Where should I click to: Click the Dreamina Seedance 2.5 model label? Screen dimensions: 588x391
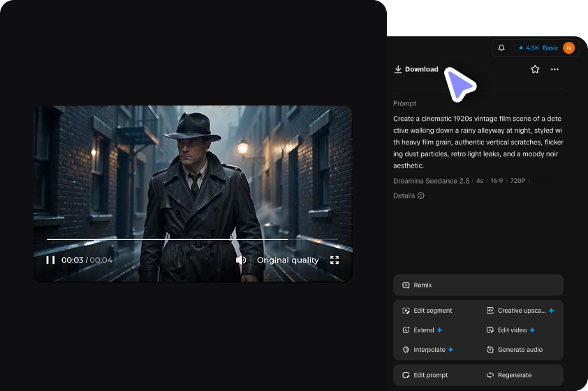pyautogui.click(x=432, y=181)
